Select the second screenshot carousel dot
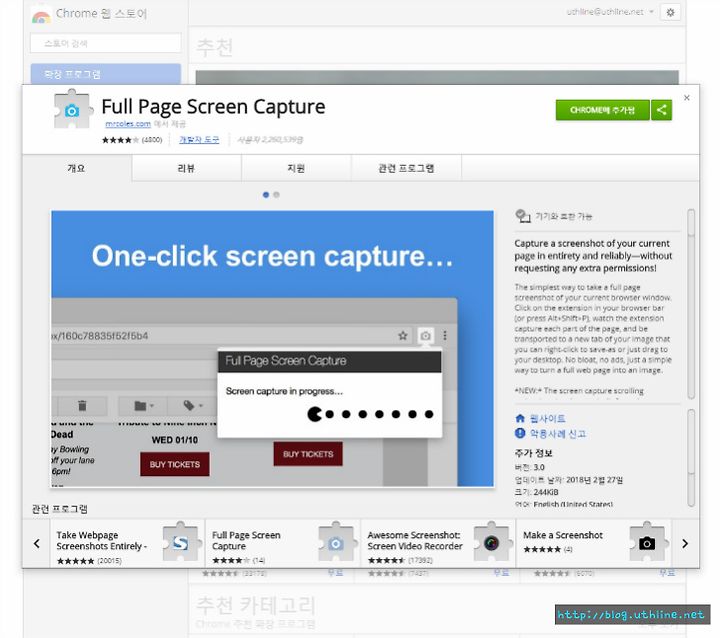Viewport: 720px width, 638px height. [x=276, y=195]
